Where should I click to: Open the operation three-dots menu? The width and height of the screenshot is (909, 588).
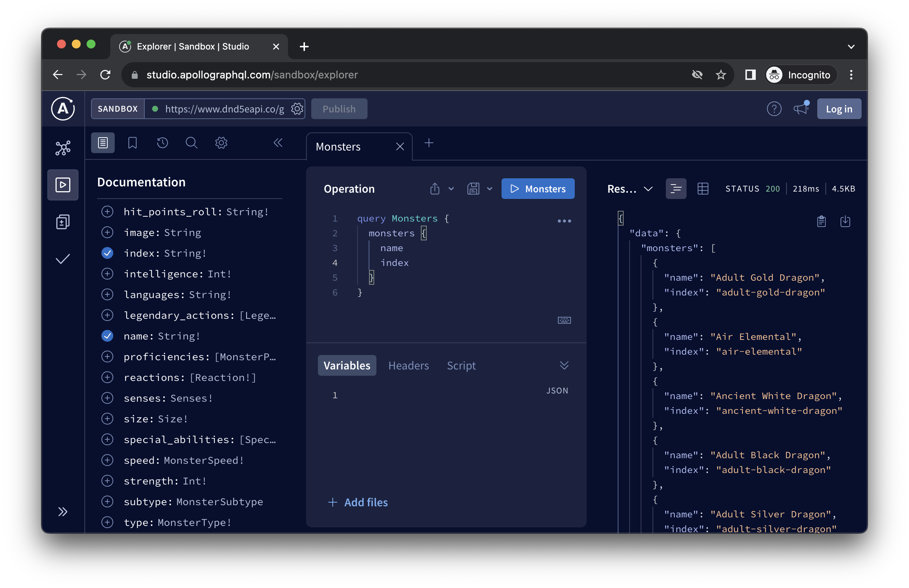(x=564, y=221)
